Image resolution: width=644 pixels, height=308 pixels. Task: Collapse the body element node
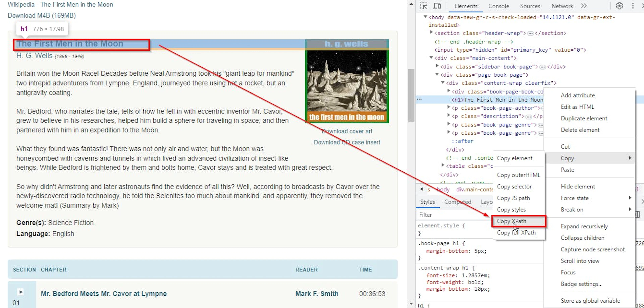point(425,17)
